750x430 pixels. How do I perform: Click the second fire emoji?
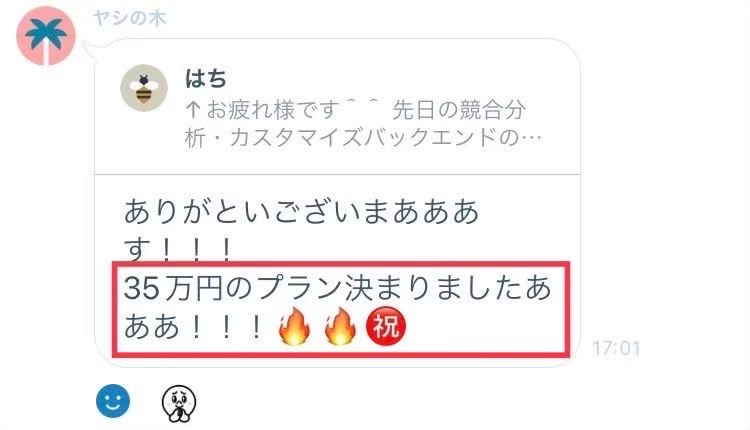[x=340, y=326]
